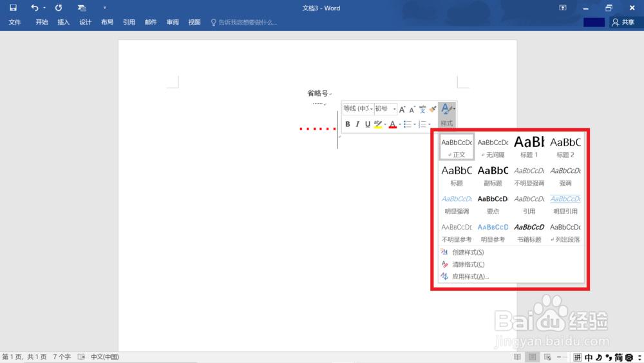Click the Shrink Font icon
The width and height of the screenshot is (644, 363).
coord(412,109)
